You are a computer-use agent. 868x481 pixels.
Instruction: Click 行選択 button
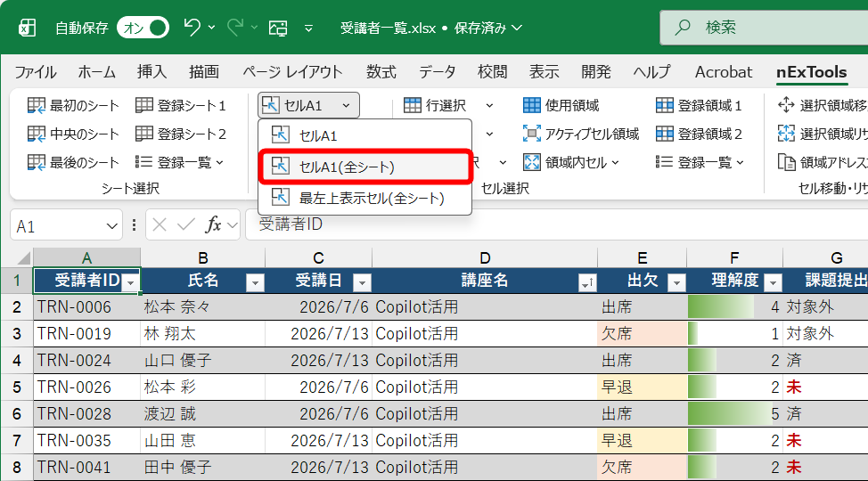(x=435, y=105)
